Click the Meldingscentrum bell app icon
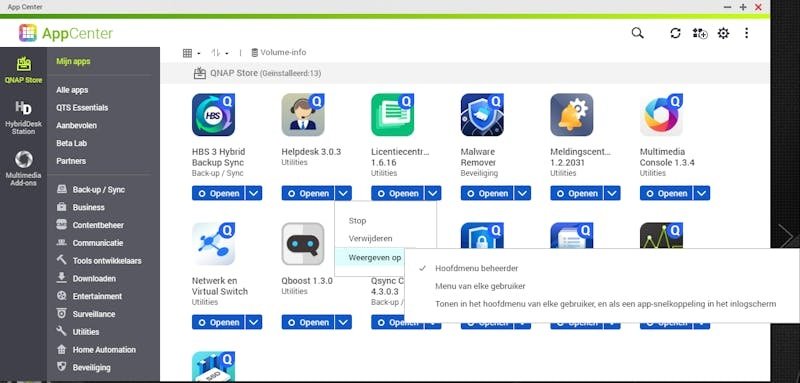 pos(572,115)
